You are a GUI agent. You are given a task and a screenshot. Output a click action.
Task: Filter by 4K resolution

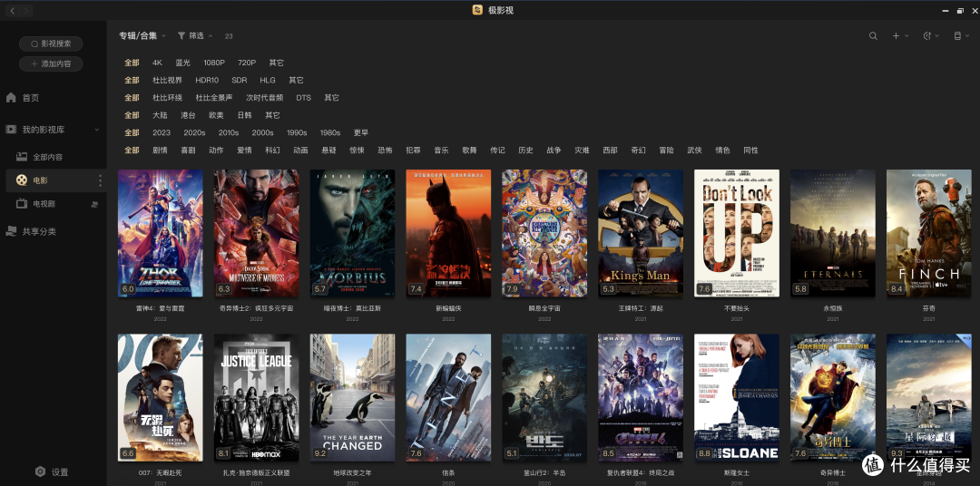(x=157, y=63)
